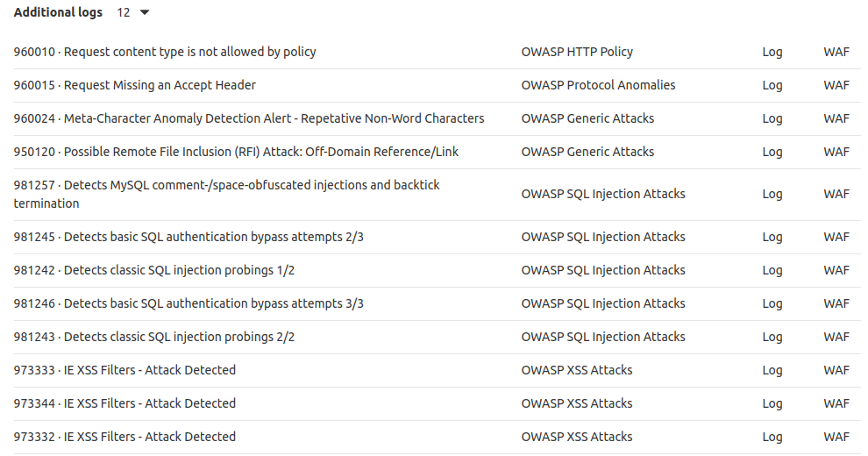
Task: Select rule 973332 IE XSS Filters entry
Action: point(125,437)
